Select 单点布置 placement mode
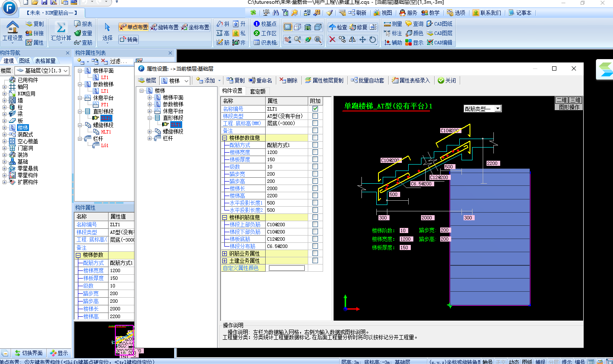The height and width of the screenshot is (364, 613). coord(134,27)
